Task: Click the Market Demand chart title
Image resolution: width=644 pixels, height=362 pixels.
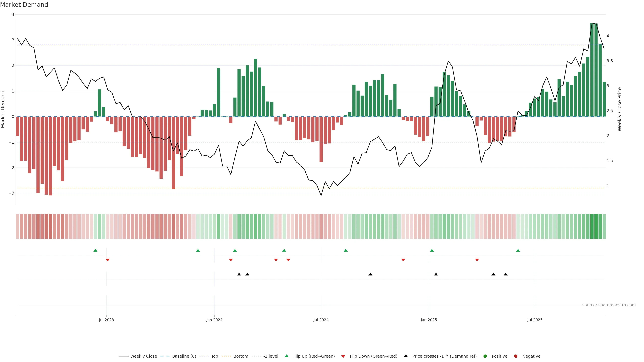Action: (x=24, y=5)
